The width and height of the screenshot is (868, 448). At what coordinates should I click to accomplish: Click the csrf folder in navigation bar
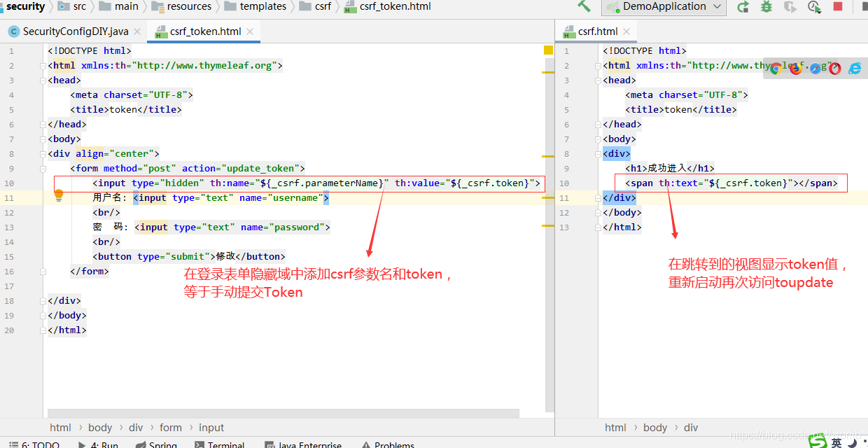315,6
